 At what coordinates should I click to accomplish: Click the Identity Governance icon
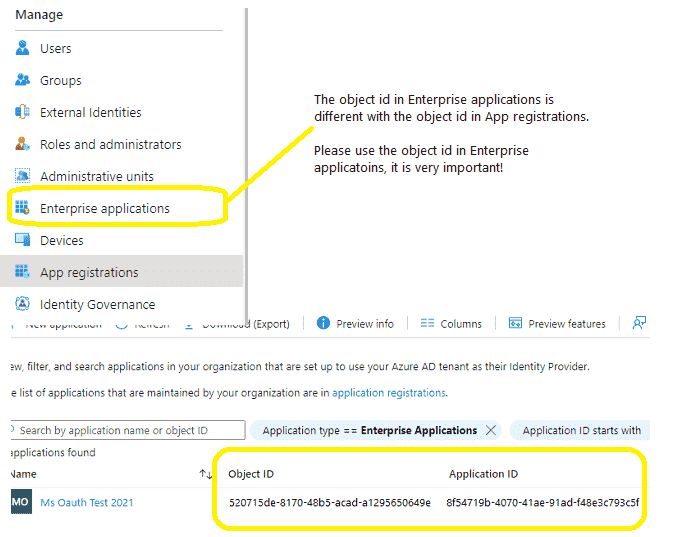coord(22,304)
